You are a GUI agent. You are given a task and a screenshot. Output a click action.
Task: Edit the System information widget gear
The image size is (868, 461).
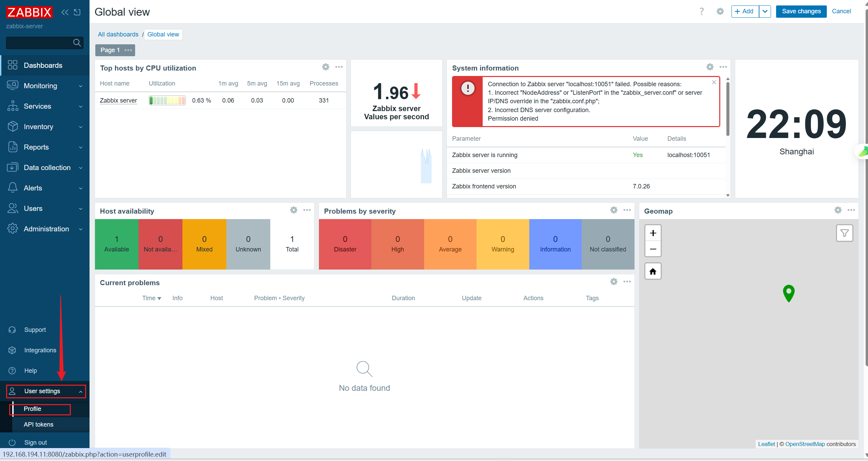pos(710,67)
